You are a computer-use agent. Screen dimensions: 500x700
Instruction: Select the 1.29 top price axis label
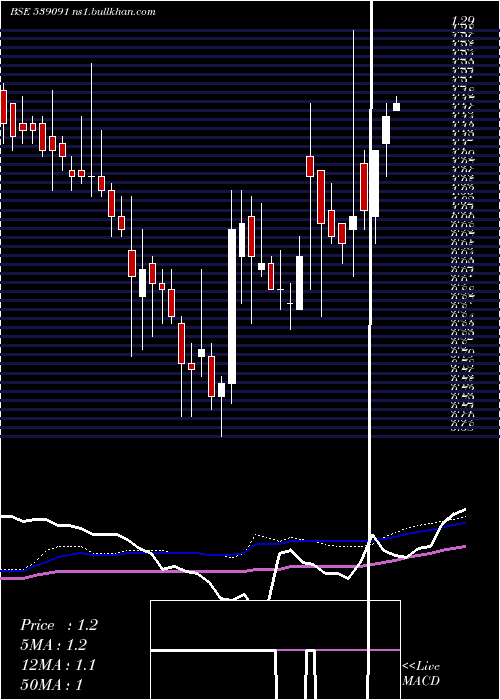point(463,21)
